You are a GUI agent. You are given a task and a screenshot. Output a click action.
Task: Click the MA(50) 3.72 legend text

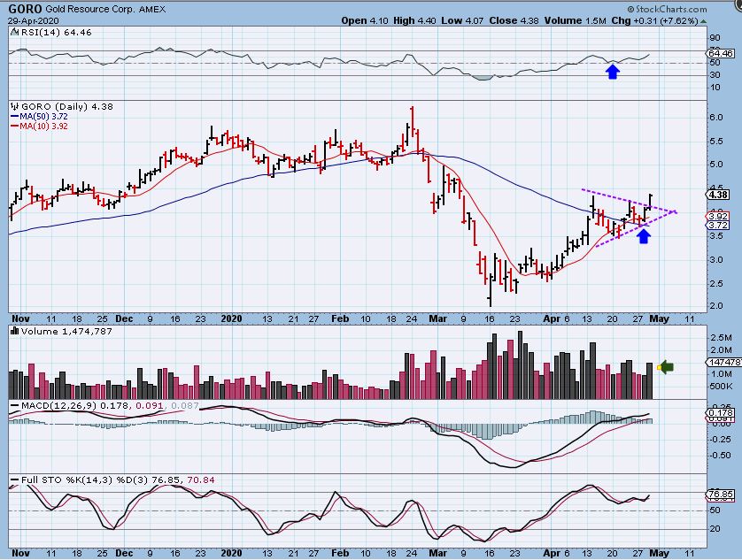coord(43,117)
